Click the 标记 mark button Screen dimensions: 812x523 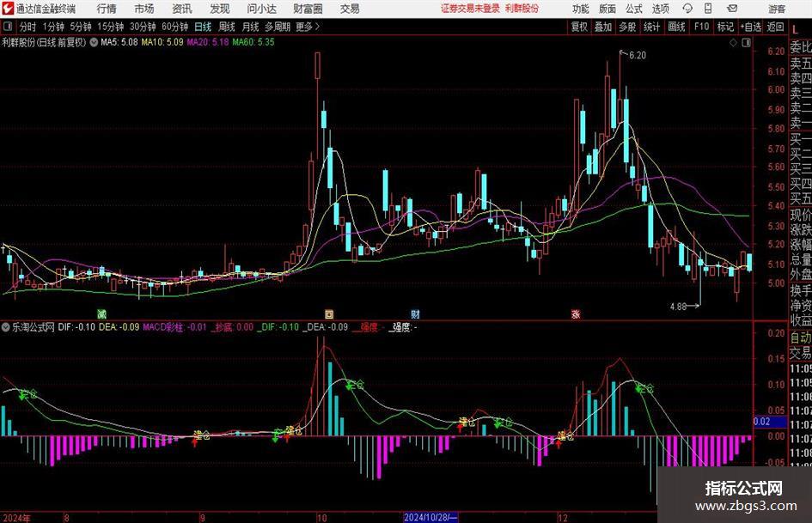click(x=725, y=27)
